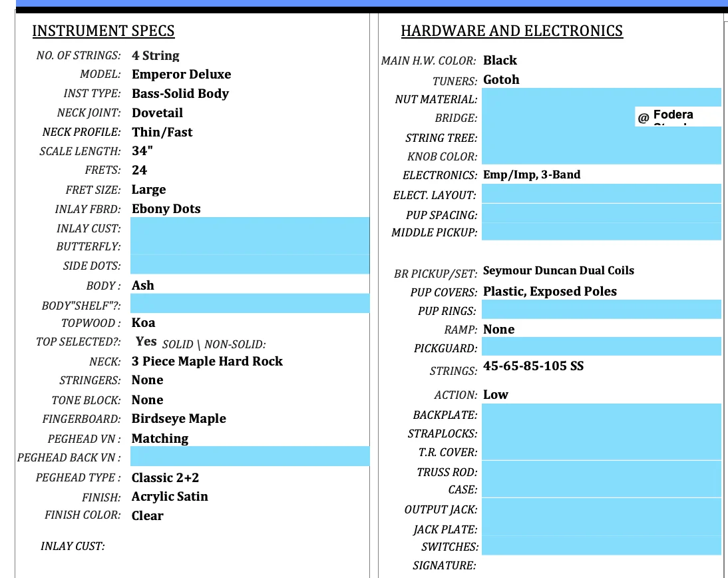The image size is (728, 578).
Task: Click the blue ELECT. LAYOUT field
Action: tap(602, 193)
